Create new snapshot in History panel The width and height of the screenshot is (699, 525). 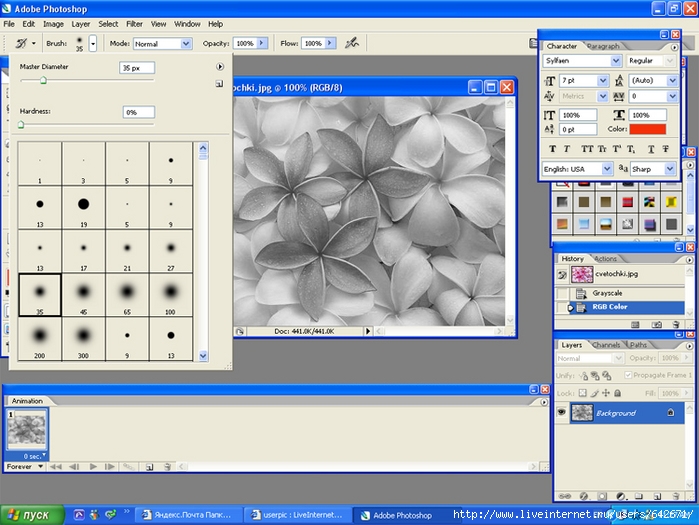pos(656,325)
